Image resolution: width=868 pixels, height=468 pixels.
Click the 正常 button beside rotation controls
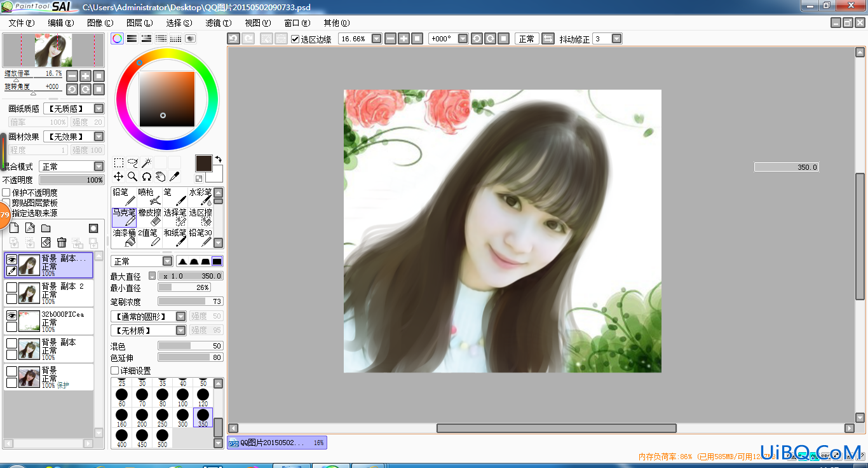(x=527, y=39)
